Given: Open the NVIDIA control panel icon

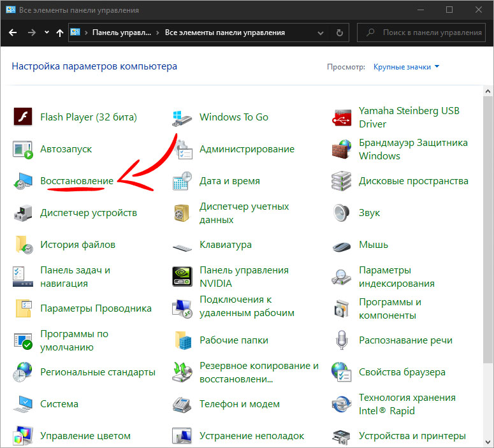Looking at the screenshot, I should click(x=182, y=277).
